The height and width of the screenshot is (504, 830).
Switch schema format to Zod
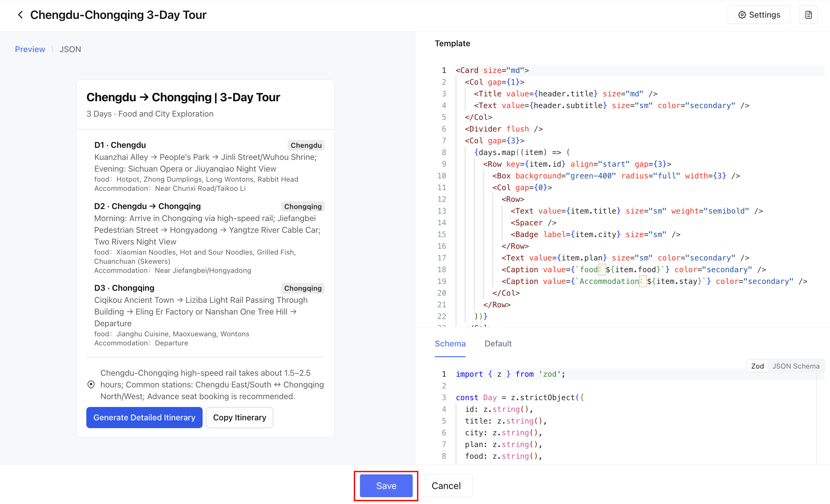click(757, 366)
